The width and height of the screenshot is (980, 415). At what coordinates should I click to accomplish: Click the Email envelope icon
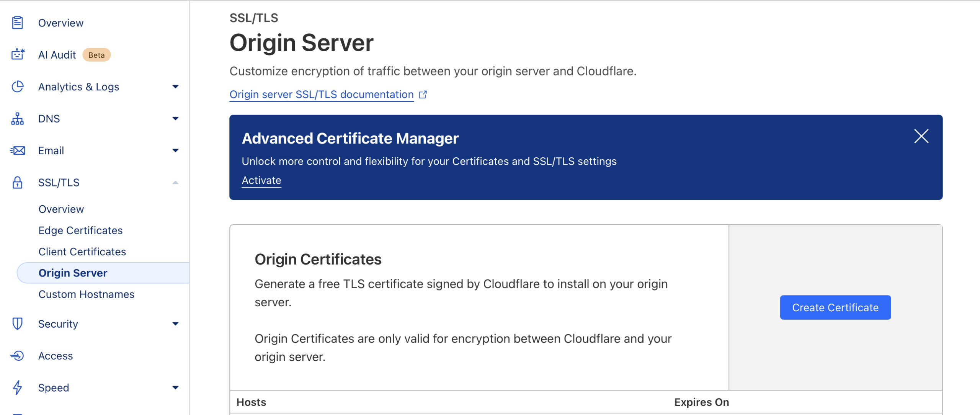[18, 150]
